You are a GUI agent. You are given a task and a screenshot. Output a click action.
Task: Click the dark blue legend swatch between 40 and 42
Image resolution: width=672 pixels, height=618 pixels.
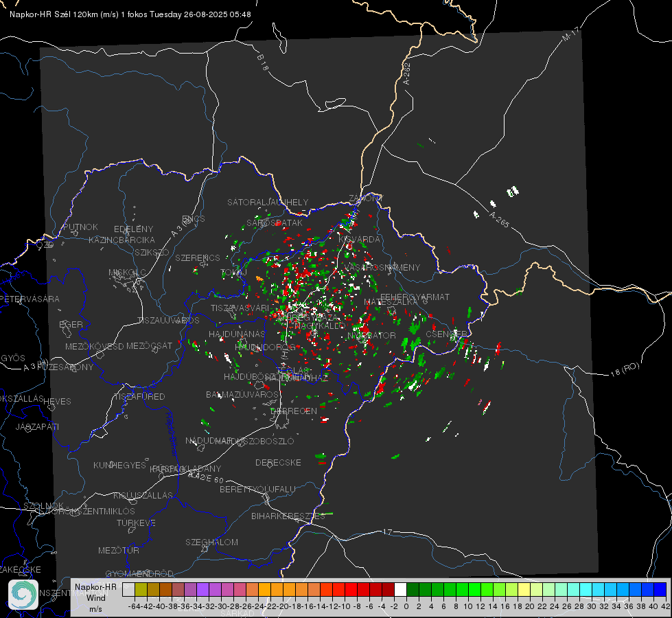click(660, 589)
